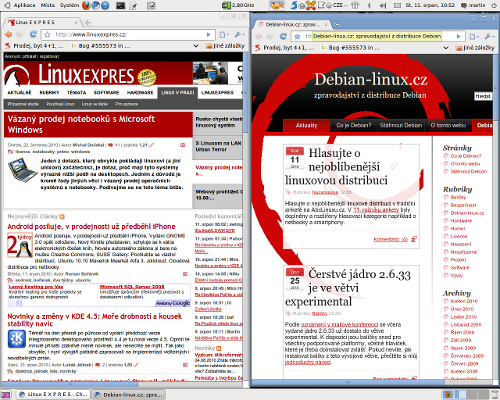
Task: Launch the terminal from the top panel
Action: point(120,5)
